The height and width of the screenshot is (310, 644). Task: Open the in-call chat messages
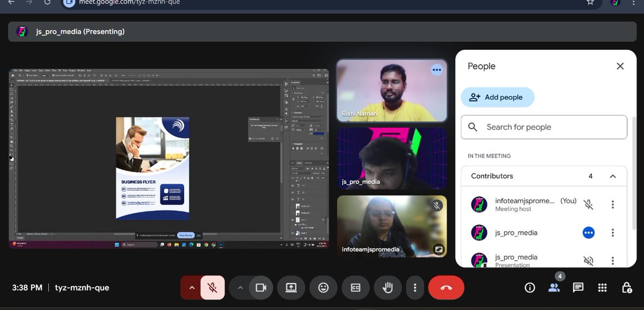578,287
